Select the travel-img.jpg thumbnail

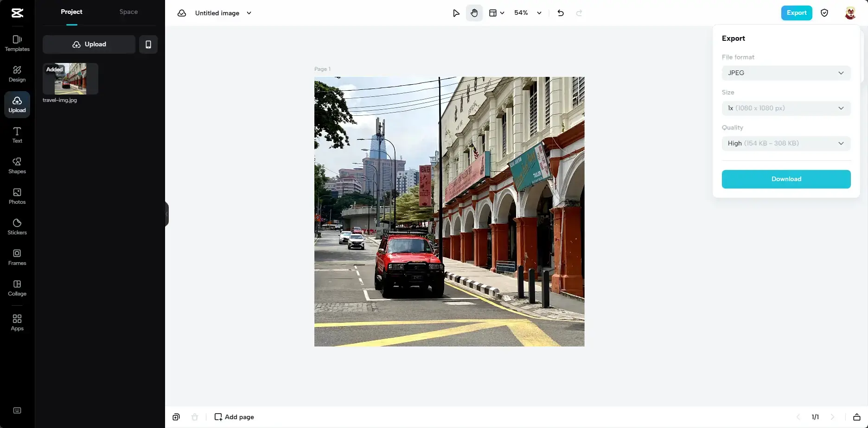[70, 79]
